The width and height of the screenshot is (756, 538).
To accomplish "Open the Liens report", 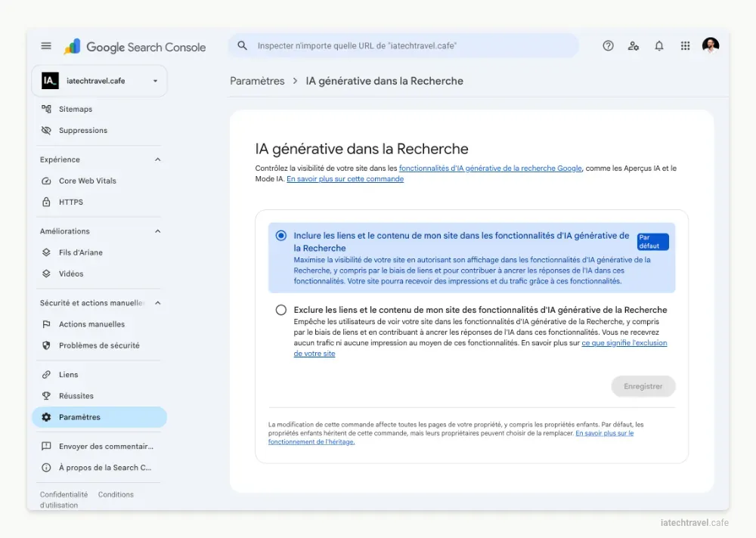I will click(x=99, y=375).
